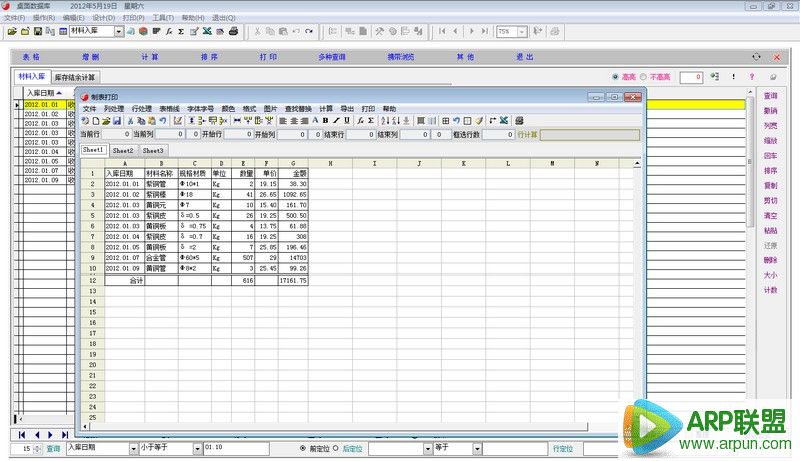Open the 列处理 menu in report window
The image size is (800, 461).
click(113, 108)
